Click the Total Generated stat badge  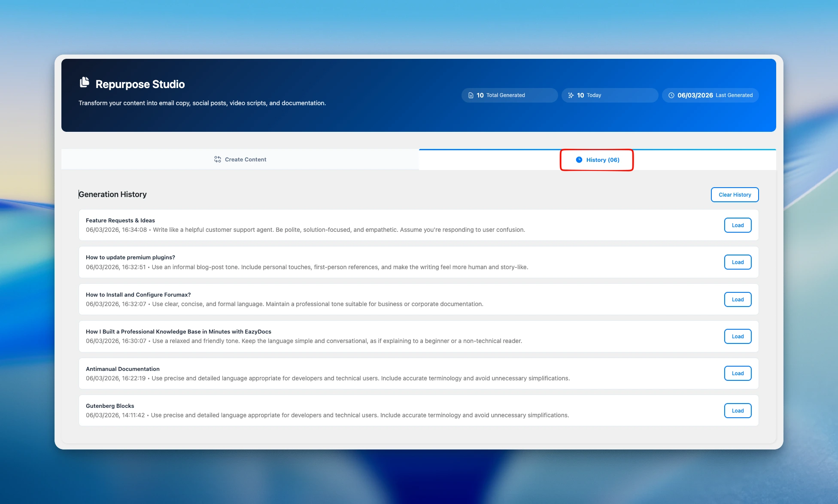click(x=509, y=95)
